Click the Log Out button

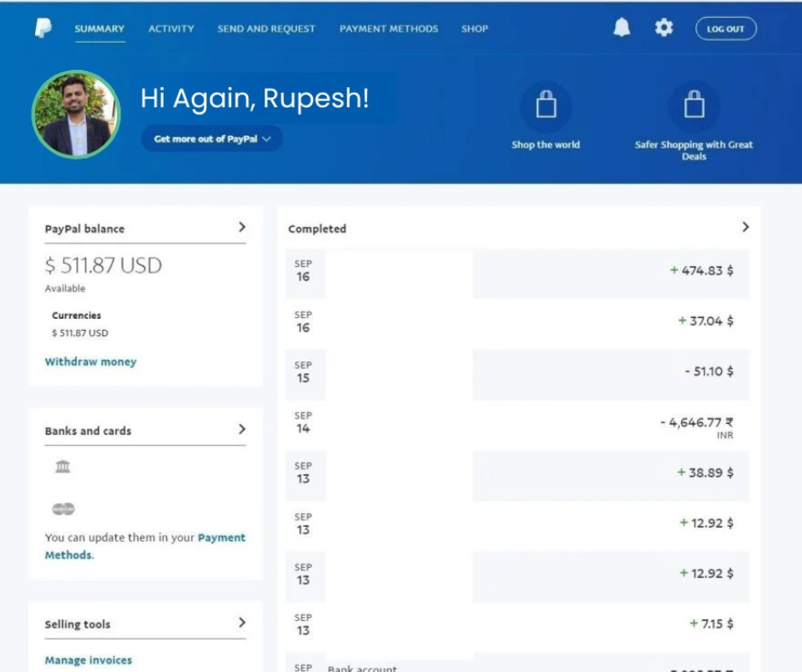[726, 29]
